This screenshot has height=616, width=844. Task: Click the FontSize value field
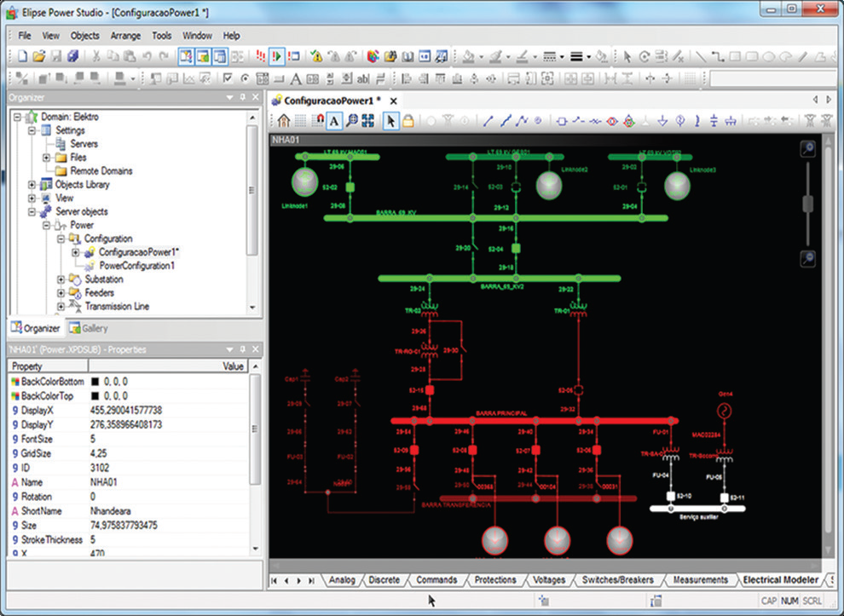pos(169,439)
